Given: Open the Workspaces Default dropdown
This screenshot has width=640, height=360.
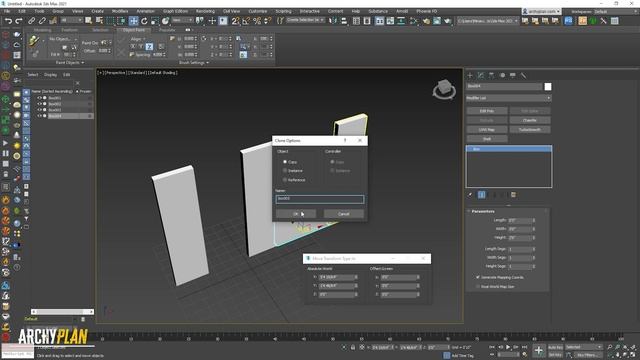Looking at the screenshot, I should 616,12.
